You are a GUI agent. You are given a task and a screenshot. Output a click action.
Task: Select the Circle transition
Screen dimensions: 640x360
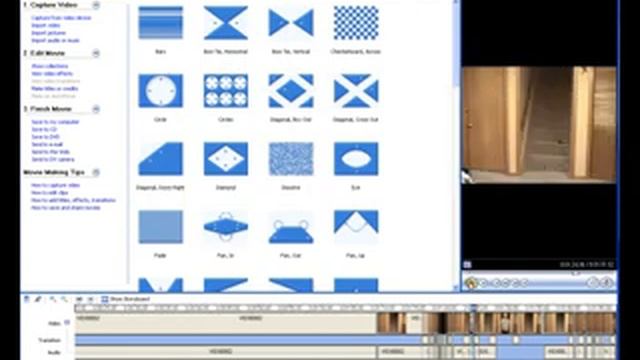[x=160, y=91]
